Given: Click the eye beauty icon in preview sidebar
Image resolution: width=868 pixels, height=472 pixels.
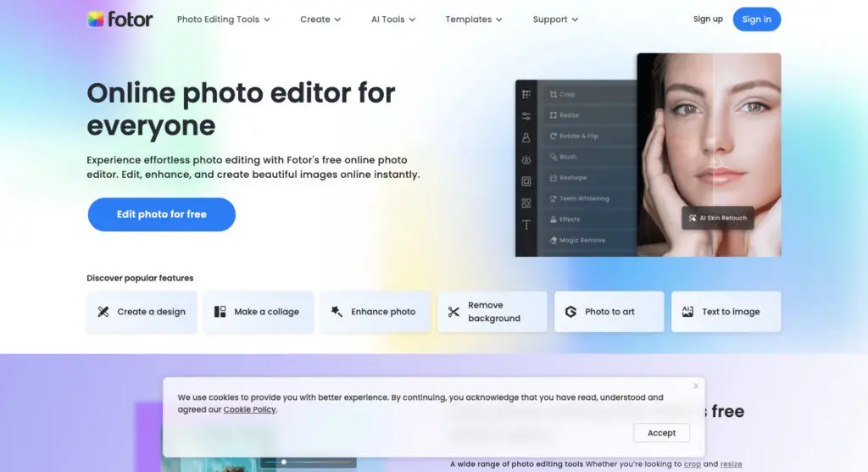Looking at the screenshot, I should (x=526, y=159).
